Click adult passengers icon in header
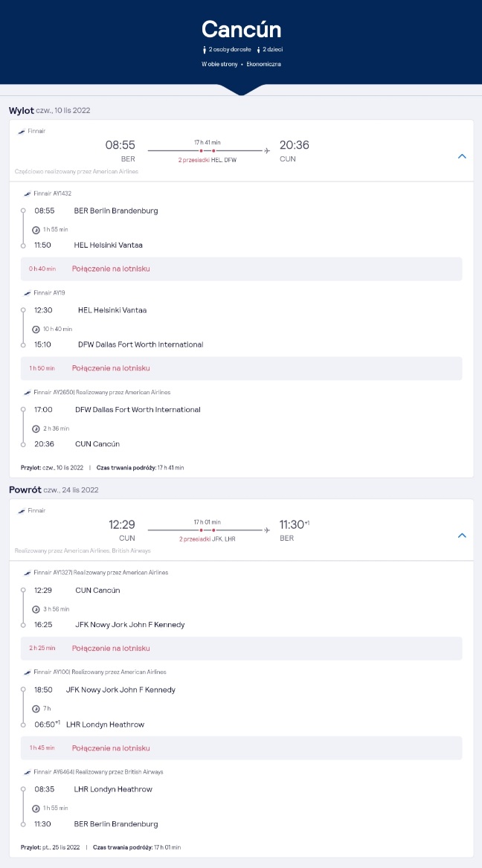 (x=205, y=49)
